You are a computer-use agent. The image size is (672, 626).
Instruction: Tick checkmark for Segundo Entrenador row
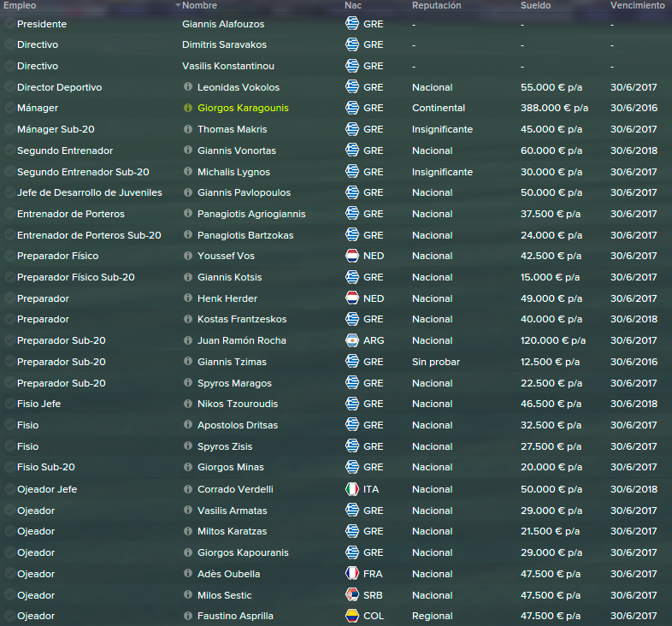[x=9, y=151]
